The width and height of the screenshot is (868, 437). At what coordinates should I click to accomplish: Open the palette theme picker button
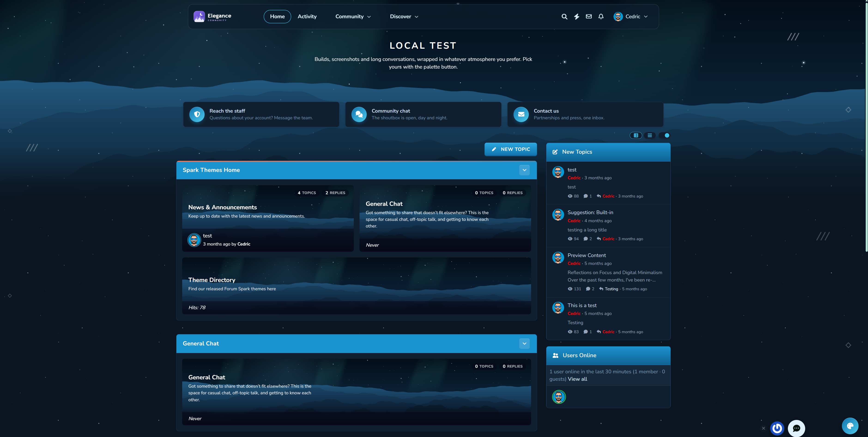(850, 426)
